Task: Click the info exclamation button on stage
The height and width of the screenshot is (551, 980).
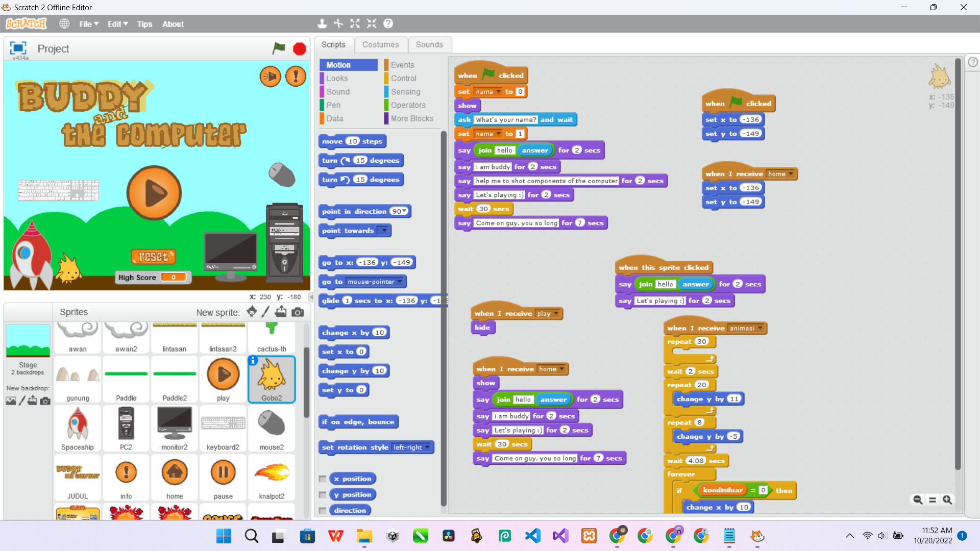Action: [x=296, y=77]
